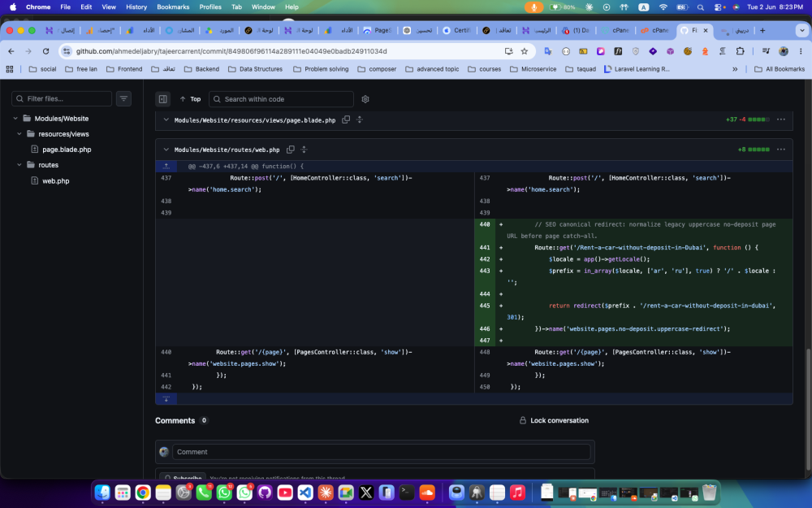Copy the page.blade.php file path
This screenshot has width=812, height=508.
coord(346,119)
